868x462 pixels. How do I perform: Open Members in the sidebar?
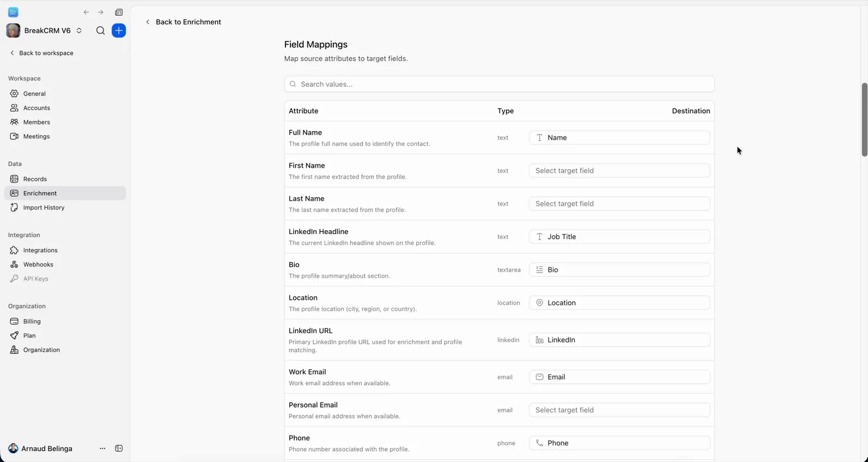pos(65,122)
